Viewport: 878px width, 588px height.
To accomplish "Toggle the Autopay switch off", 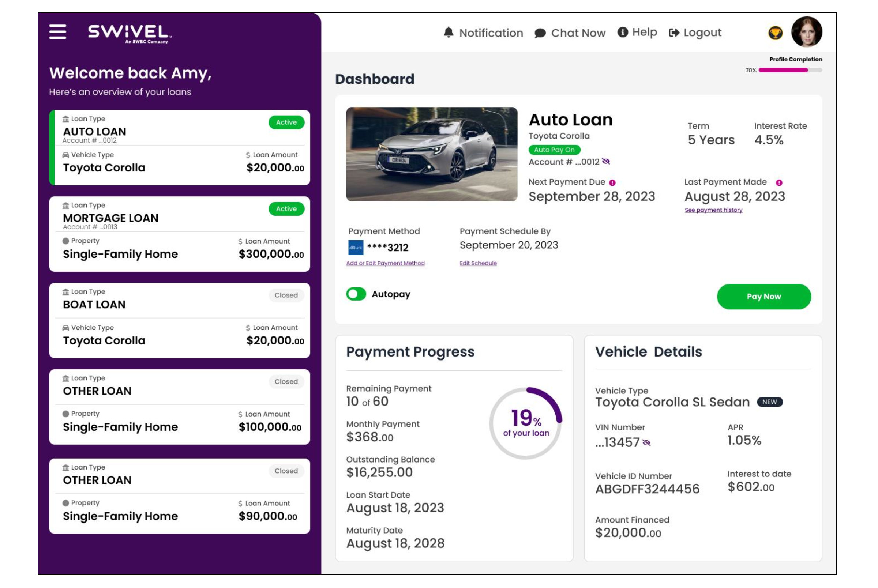I will (x=356, y=294).
